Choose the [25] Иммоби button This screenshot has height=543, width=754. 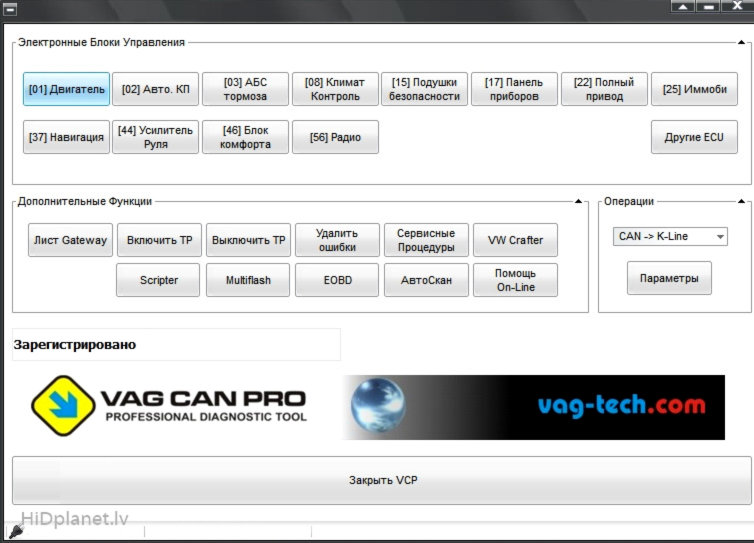pyautogui.click(x=694, y=89)
